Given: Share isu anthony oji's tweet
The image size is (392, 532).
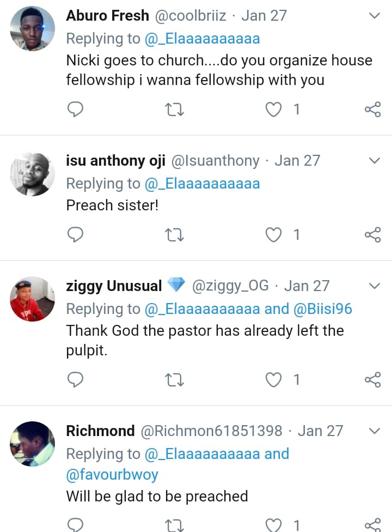Looking at the screenshot, I should [372, 235].
